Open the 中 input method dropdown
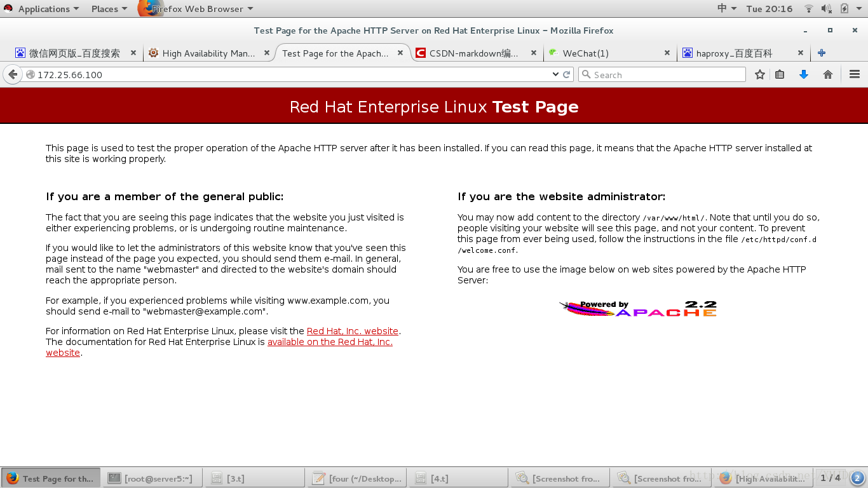 coord(727,9)
